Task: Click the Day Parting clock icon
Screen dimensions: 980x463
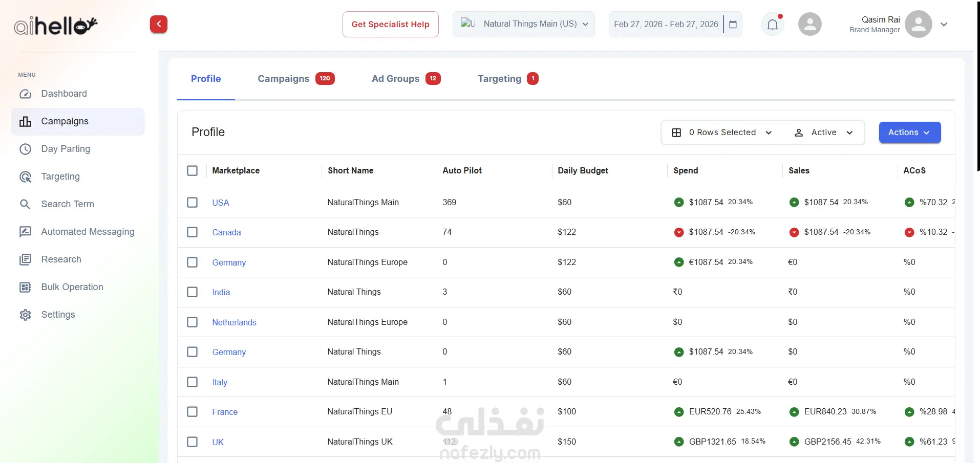Action: tap(25, 149)
